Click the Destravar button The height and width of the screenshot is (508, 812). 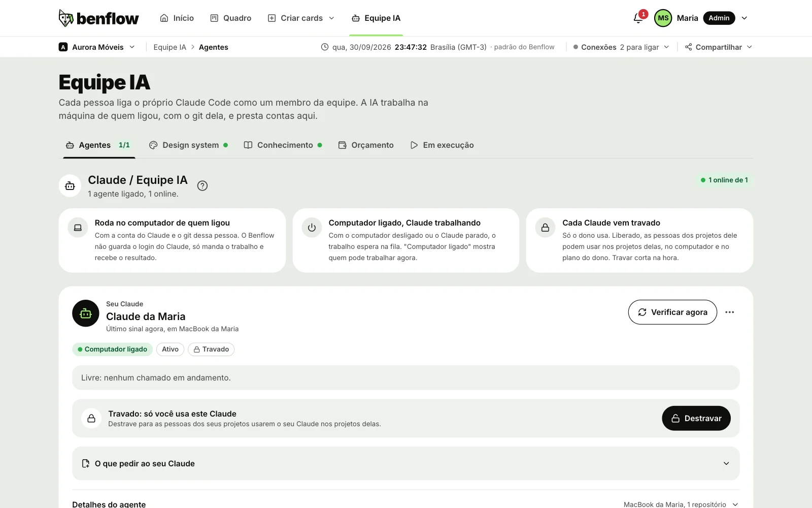[x=696, y=419]
